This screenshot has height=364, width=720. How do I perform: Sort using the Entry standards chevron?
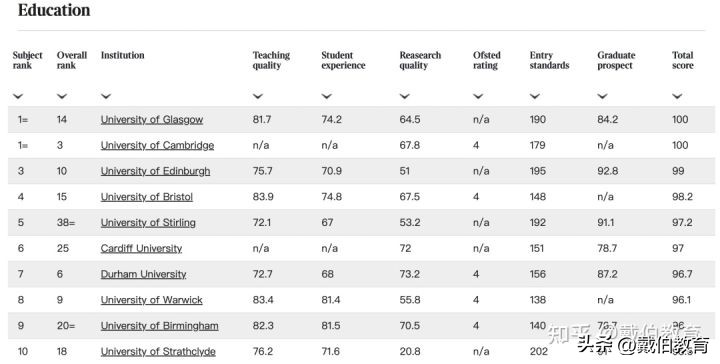pos(535,96)
